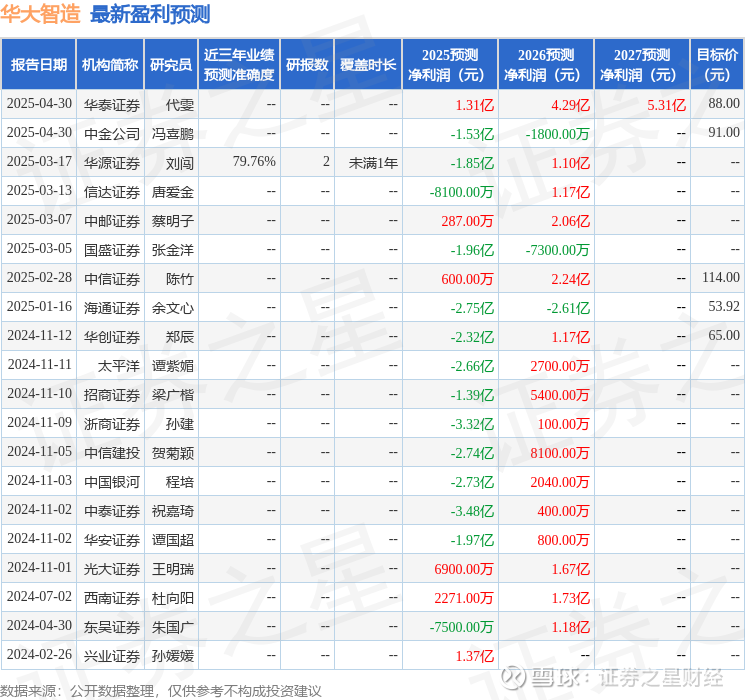
Task: Click the 目标价(元) column header
Action: point(717,65)
